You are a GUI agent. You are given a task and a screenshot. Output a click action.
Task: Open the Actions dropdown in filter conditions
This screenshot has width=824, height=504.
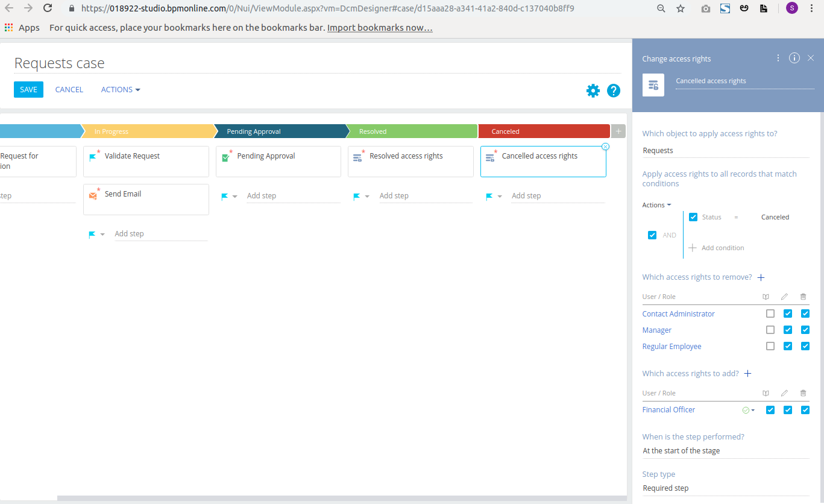click(656, 205)
